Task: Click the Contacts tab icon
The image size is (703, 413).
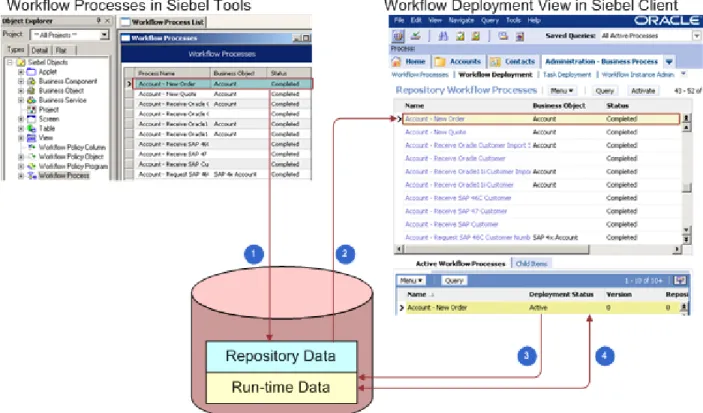Action: pos(495,61)
